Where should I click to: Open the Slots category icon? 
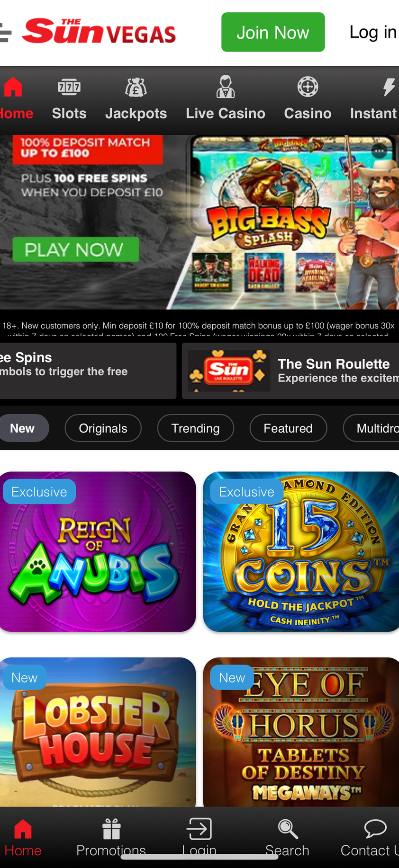coord(69,87)
